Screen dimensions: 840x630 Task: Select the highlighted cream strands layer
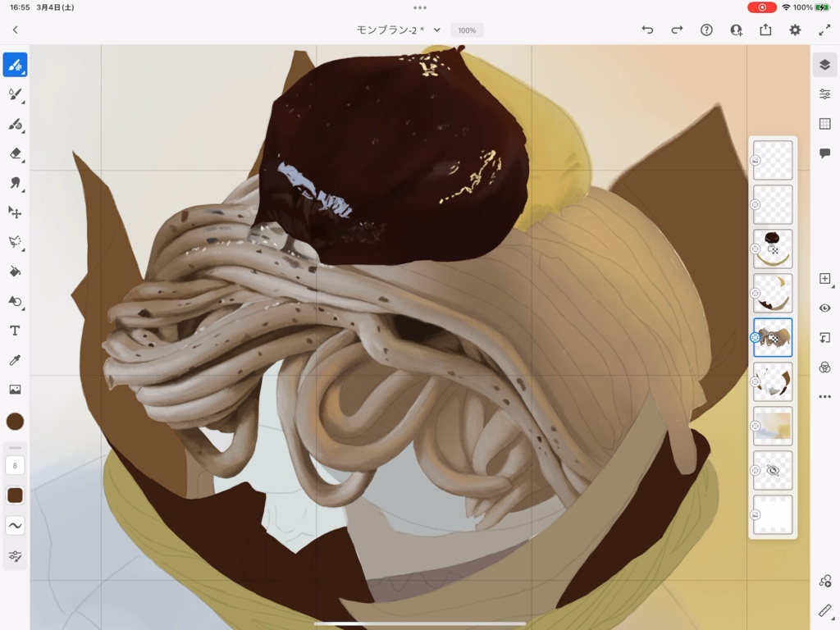click(773, 337)
